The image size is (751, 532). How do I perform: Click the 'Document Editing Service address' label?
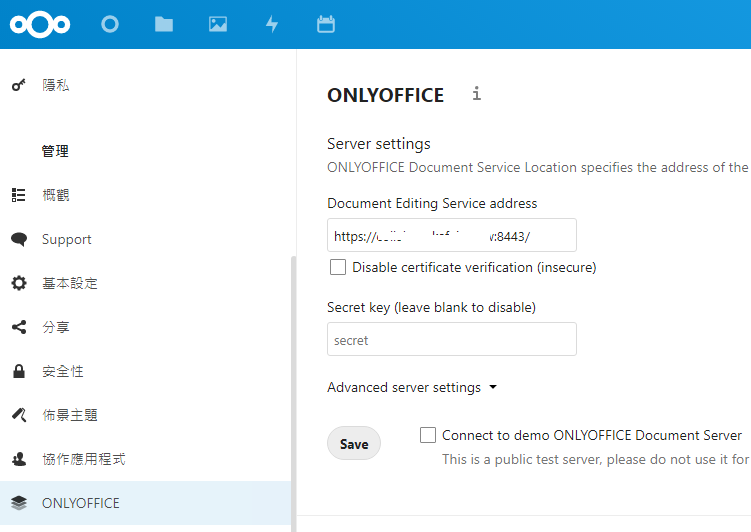tap(432, 203)
